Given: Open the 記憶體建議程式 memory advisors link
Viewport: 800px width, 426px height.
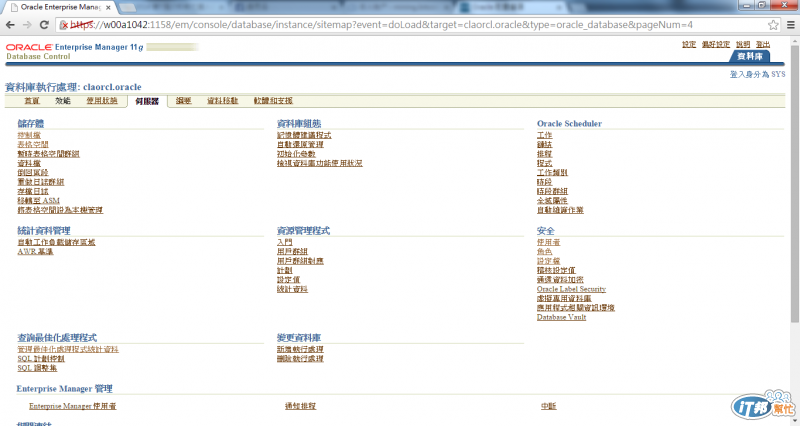Looking at the screenshot, I should pyautogui.click(x=304, y=135).
